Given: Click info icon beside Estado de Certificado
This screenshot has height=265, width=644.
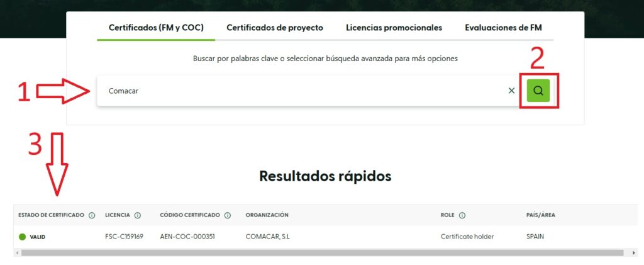Looking at the screenshot, I should pos(92,215).
